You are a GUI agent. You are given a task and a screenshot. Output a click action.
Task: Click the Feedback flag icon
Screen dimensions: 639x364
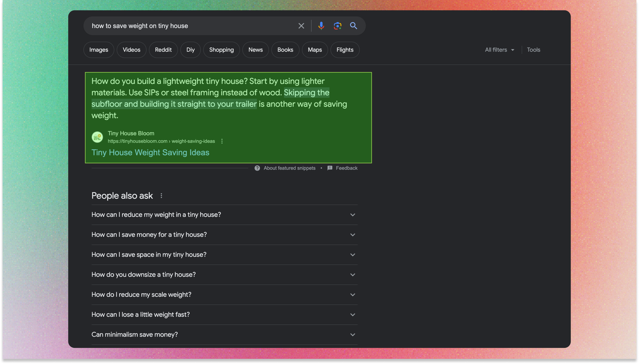point(330,168)
